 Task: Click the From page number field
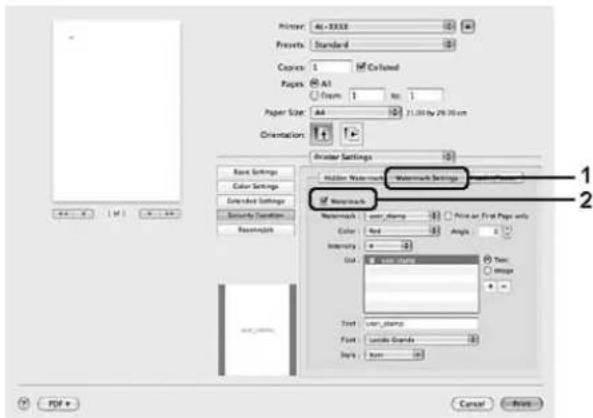tap(366, 95)
